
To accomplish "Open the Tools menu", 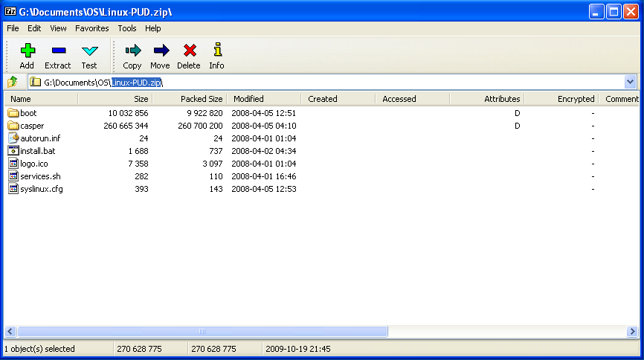I will (x=127, y=28).
